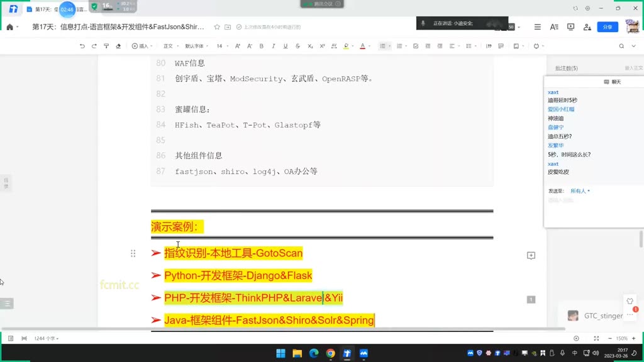
Task: Add comment on GotoScan line
Action: 531,256
